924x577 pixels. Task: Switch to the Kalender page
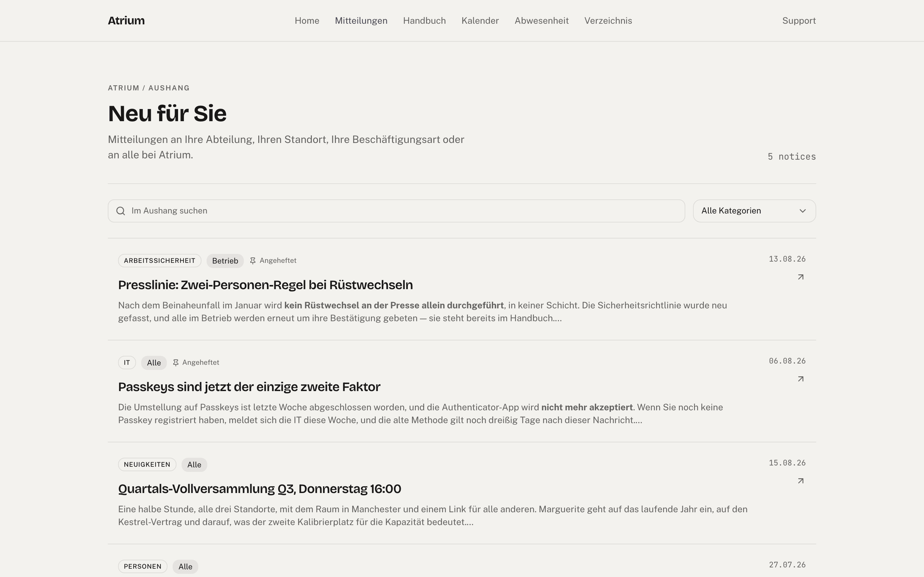coord(480,21)
